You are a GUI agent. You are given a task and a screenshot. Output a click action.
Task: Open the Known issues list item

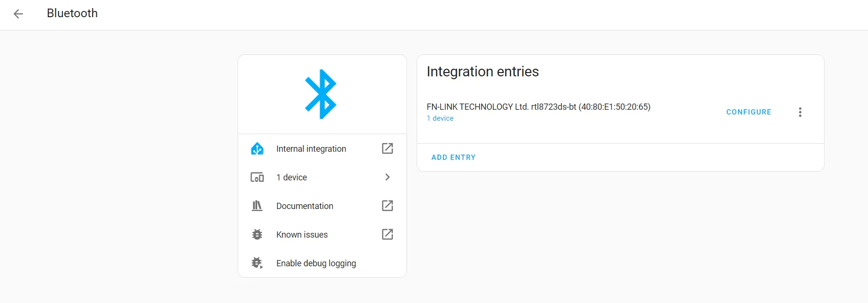322,234
